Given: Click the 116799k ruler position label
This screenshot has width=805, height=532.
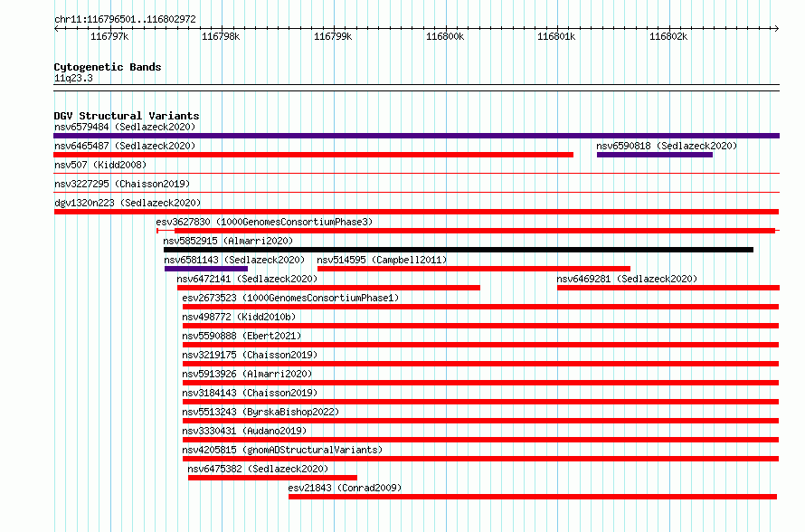Looking at the screenshot, I should click(333, 37).
